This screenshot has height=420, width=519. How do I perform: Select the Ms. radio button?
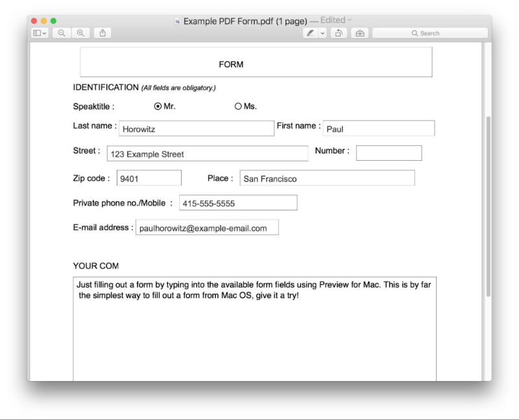point(238,106)
